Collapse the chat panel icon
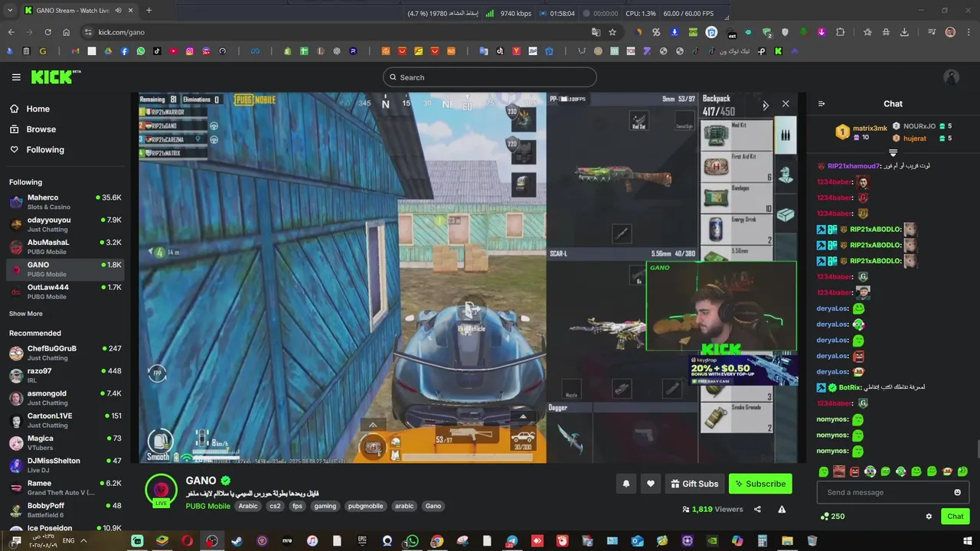Screen dimensions: 980x551 (x=822, y=104)
